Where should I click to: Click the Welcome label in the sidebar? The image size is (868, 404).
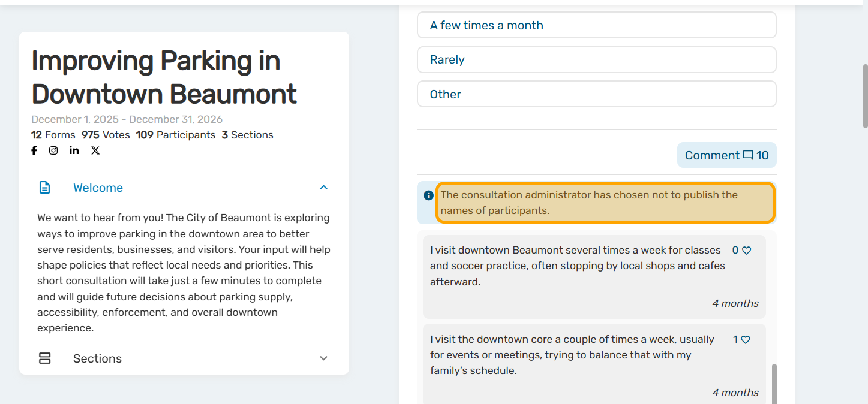pos(98,188)
